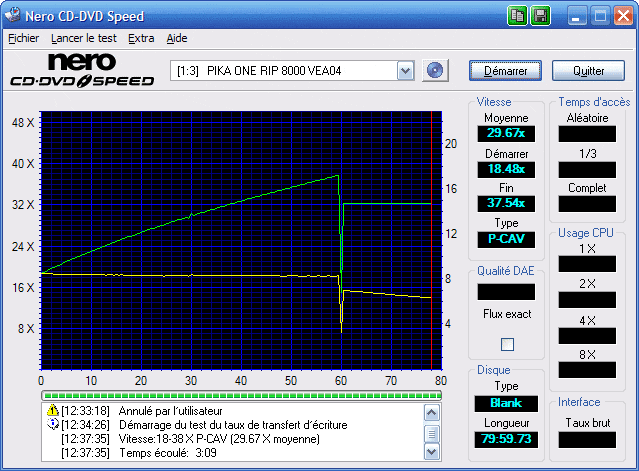The image size is (639, 471).
Task: Click the log line Temps écoulé: 3:09
Action: click(x=168, y=453)
